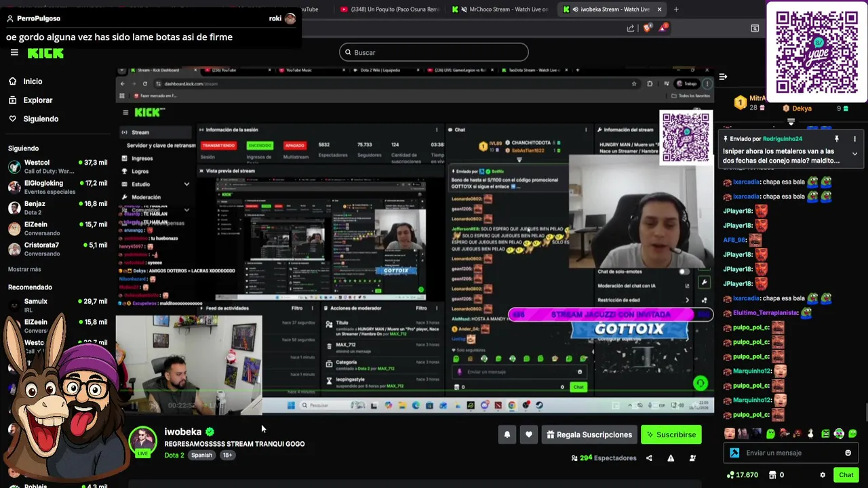The image size is (868, 488).
Task: Open the Kick hamburger menu icon
Action: [14, 52]
